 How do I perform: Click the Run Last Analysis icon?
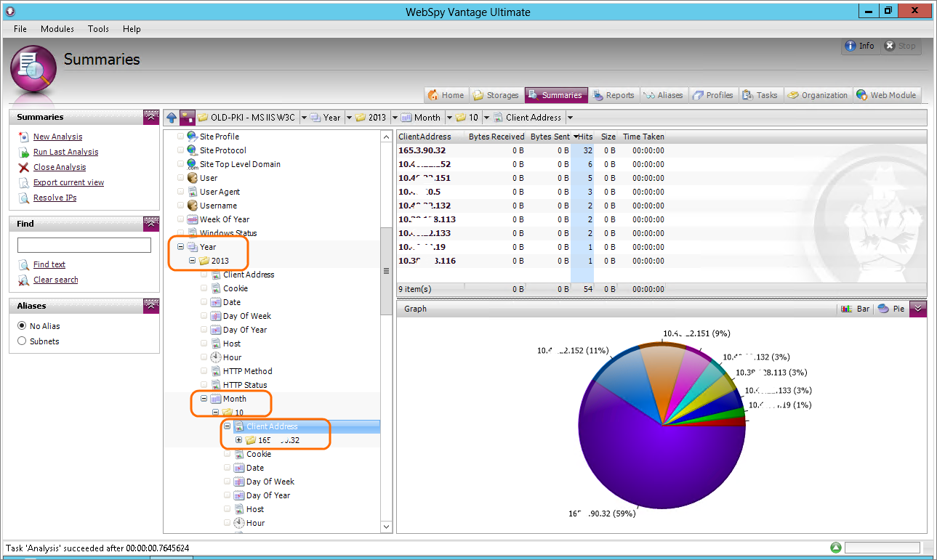24,152
